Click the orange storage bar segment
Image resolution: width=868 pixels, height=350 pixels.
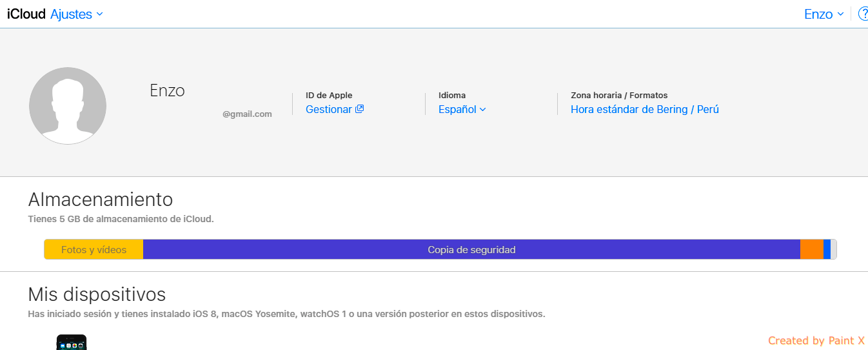tap(812, 249)
